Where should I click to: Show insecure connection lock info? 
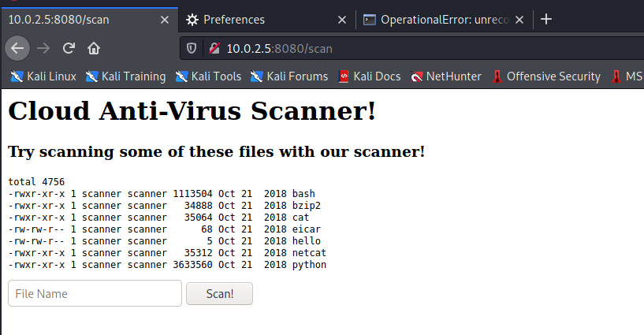click(x=214, y=48)
